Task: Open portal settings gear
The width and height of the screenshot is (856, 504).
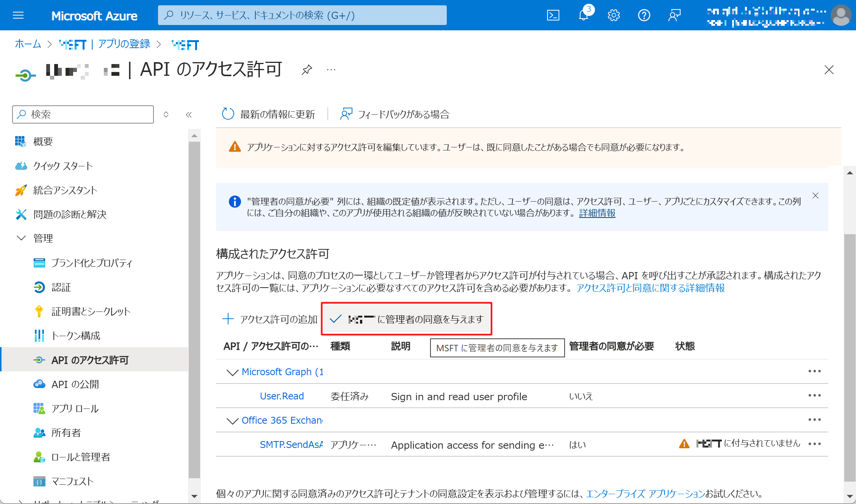Action: click(x=613, y=15)
